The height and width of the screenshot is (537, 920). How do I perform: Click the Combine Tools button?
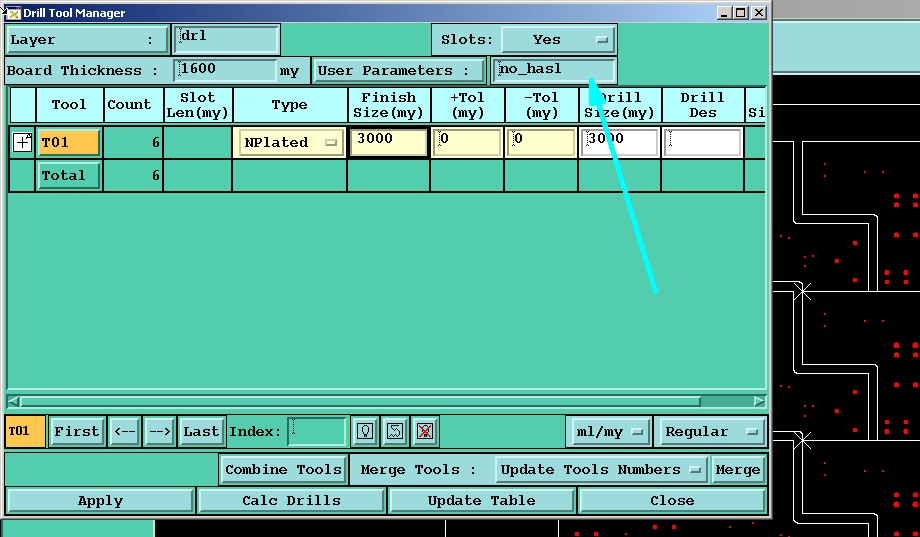(283, 470)
